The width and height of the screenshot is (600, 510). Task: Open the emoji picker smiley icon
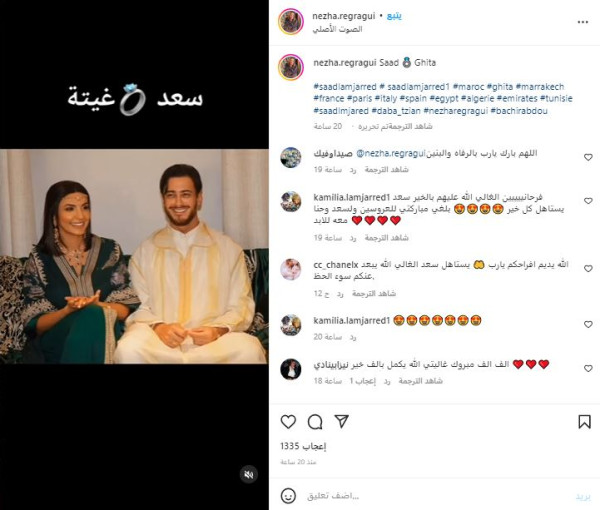288,496
